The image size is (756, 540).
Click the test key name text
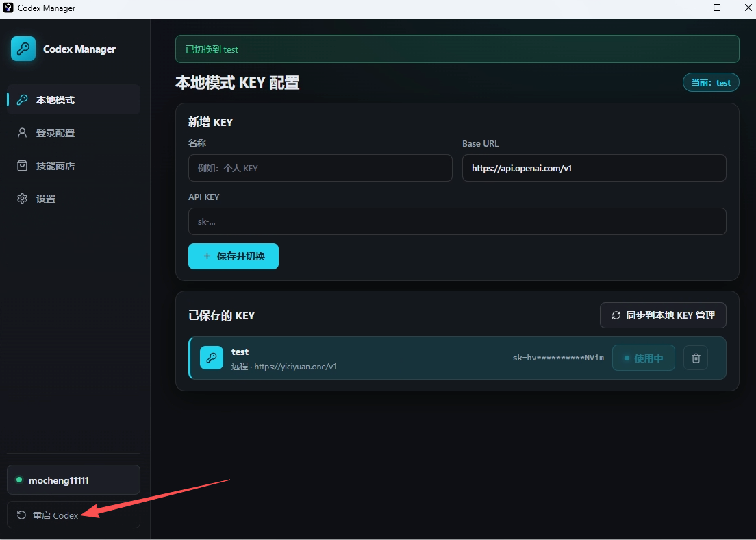click(x=240, y=352)
